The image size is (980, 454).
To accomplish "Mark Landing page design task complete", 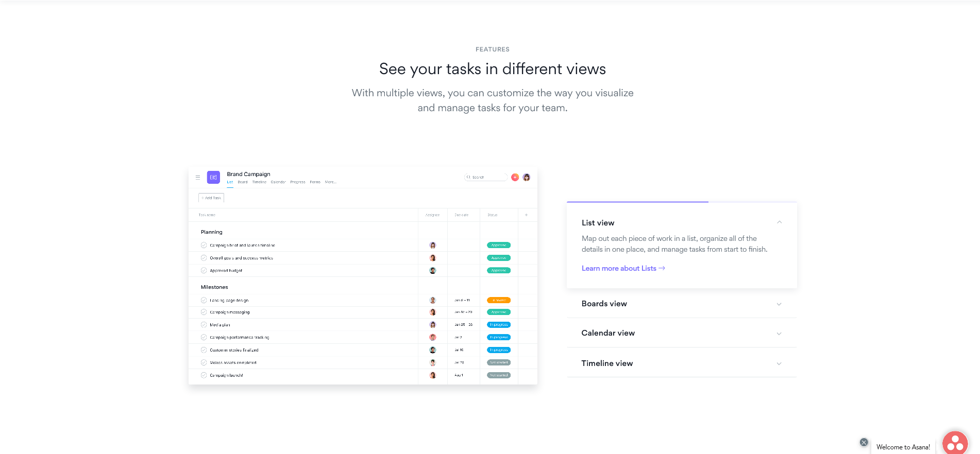I will (204, 300).
